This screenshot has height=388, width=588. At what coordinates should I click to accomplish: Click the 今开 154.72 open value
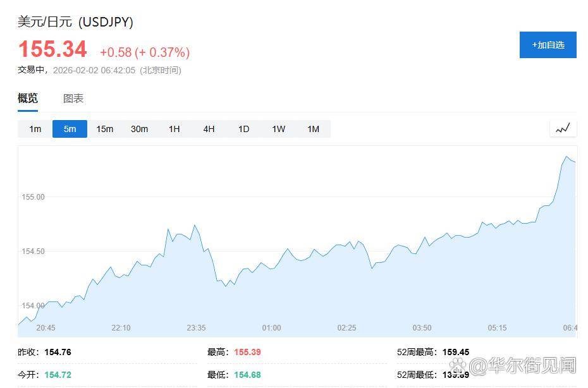(58, 375)
